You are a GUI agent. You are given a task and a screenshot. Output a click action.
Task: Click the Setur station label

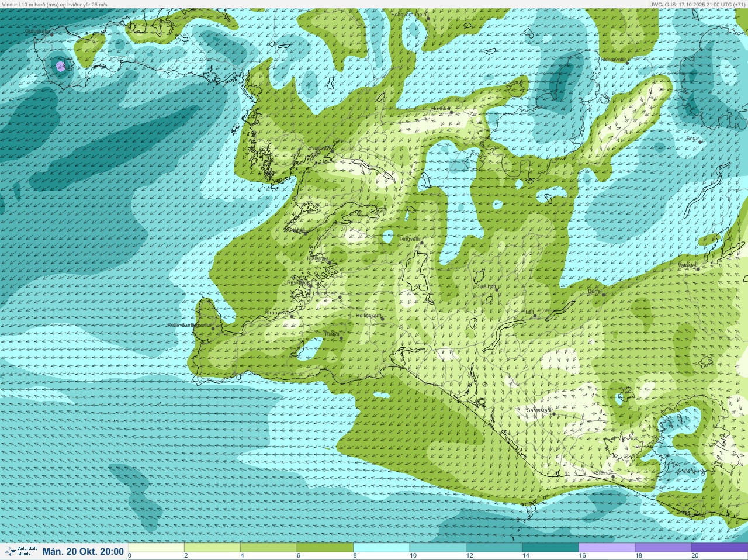(692, 139)
